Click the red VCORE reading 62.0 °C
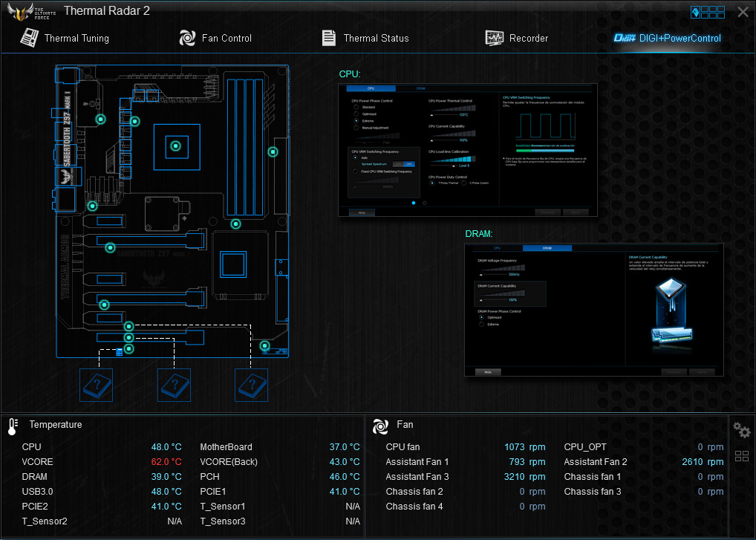The width and height of the screenshot is (756, 540). pos(166,462)
